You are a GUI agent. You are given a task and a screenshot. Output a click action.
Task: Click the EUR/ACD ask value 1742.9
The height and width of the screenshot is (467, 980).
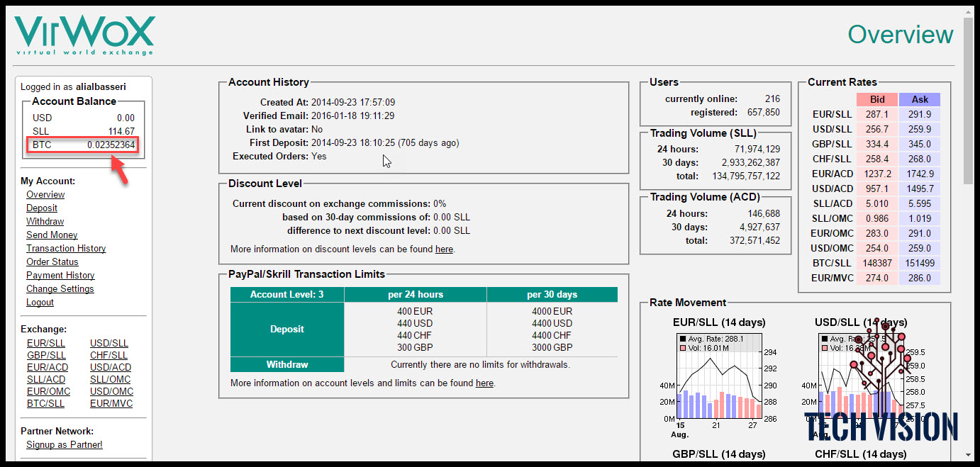(x=920, y=174)
